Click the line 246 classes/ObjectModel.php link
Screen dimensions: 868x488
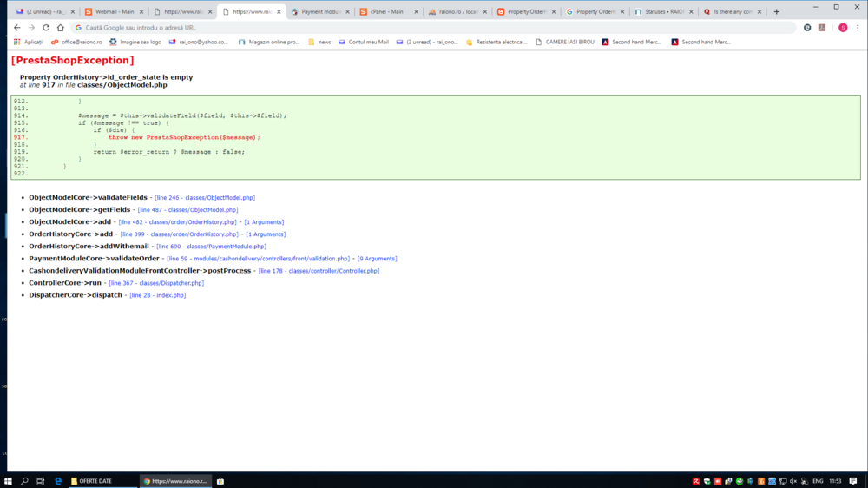pos(205,198)
